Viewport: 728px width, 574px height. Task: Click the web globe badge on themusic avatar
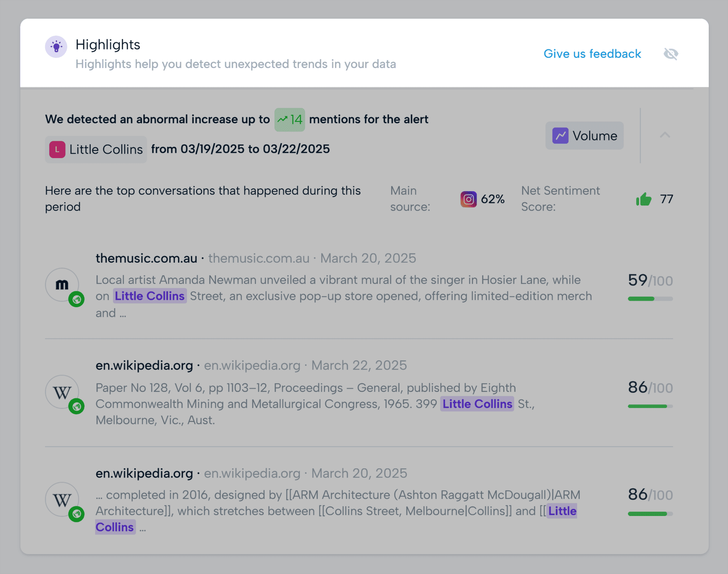point(77,300)
